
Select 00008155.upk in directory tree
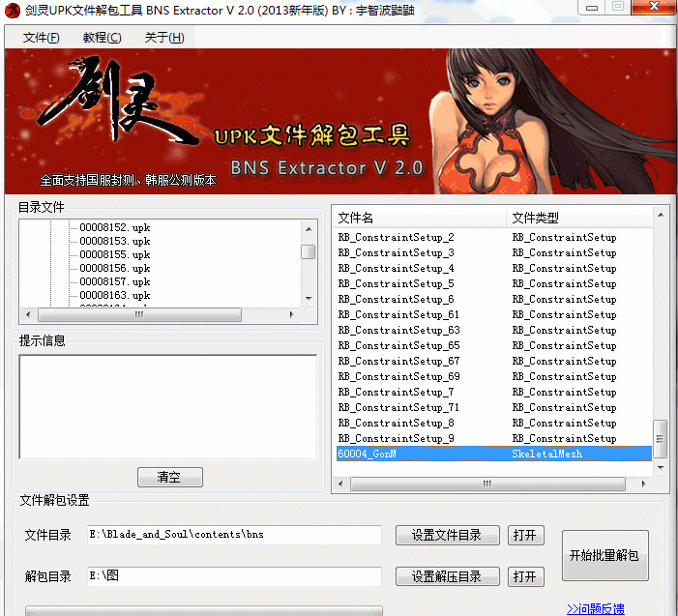[x=114, y=254]
